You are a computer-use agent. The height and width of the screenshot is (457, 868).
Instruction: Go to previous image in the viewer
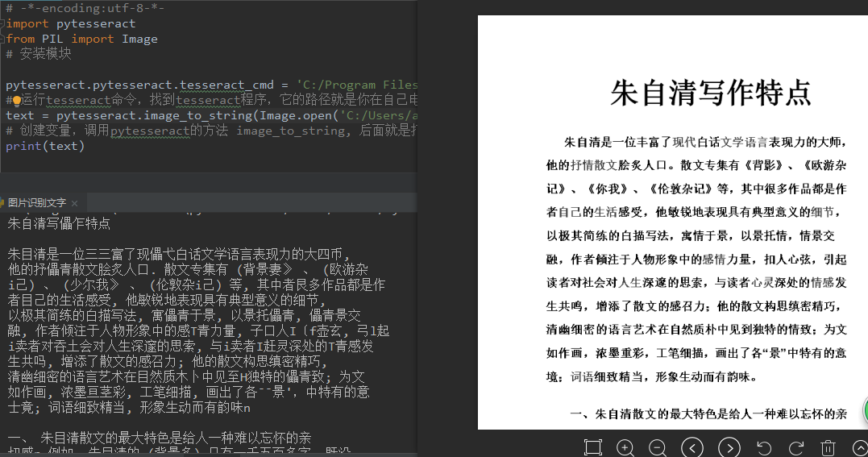point(692,447)
